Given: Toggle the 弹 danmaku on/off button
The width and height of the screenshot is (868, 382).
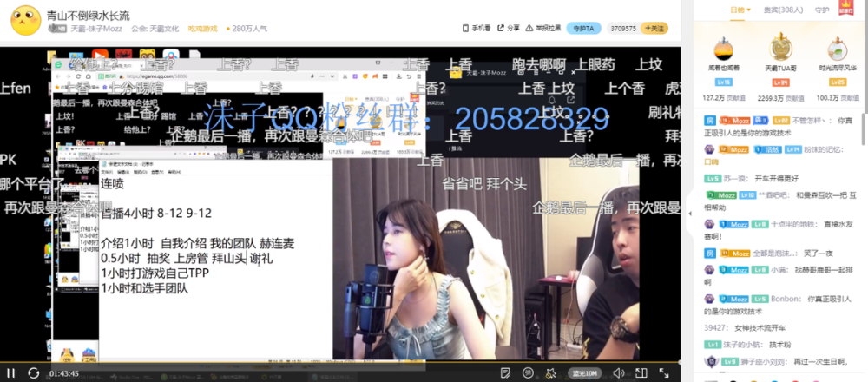Looking at the screenshot, I should [529, 373].
